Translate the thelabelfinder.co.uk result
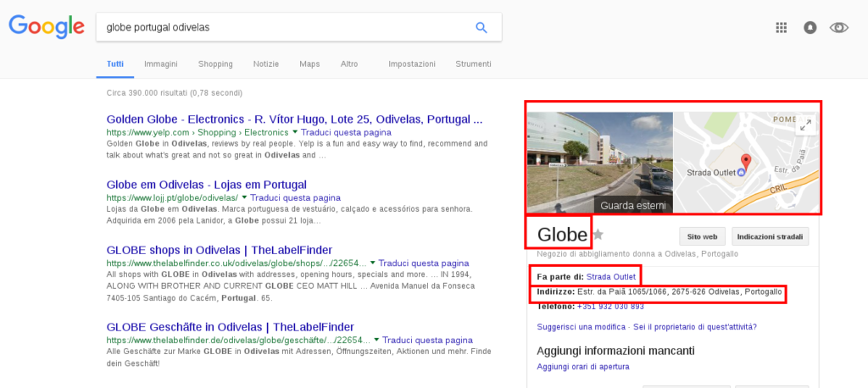The image size is (868, 388). pyautogui.click(x=424, y=263)
